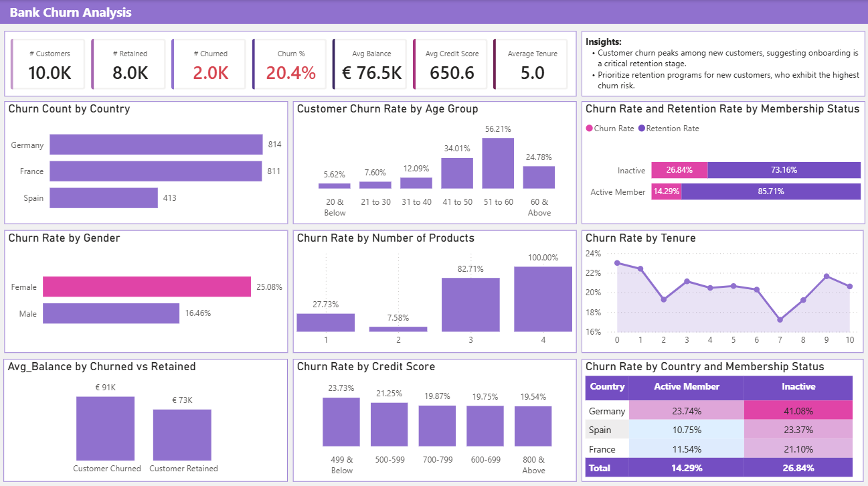Click the "20 & Below" age group bar
Viewport: 868px width, 486px height.
pos(335,186)
